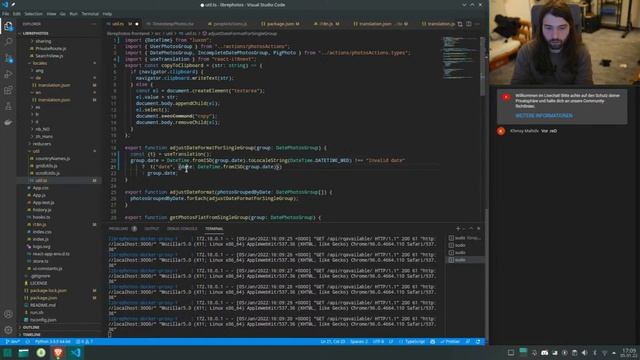
Task: Open the Extensions view in activity bar
Action: tap(8, 90)
